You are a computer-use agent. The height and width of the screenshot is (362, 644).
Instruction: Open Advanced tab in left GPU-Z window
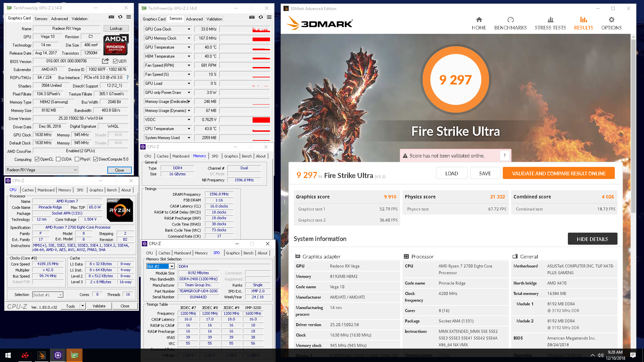point(59,19)
